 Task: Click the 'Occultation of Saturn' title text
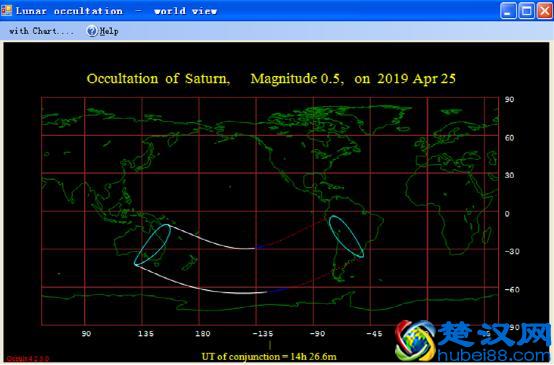[x=159, y=78]
